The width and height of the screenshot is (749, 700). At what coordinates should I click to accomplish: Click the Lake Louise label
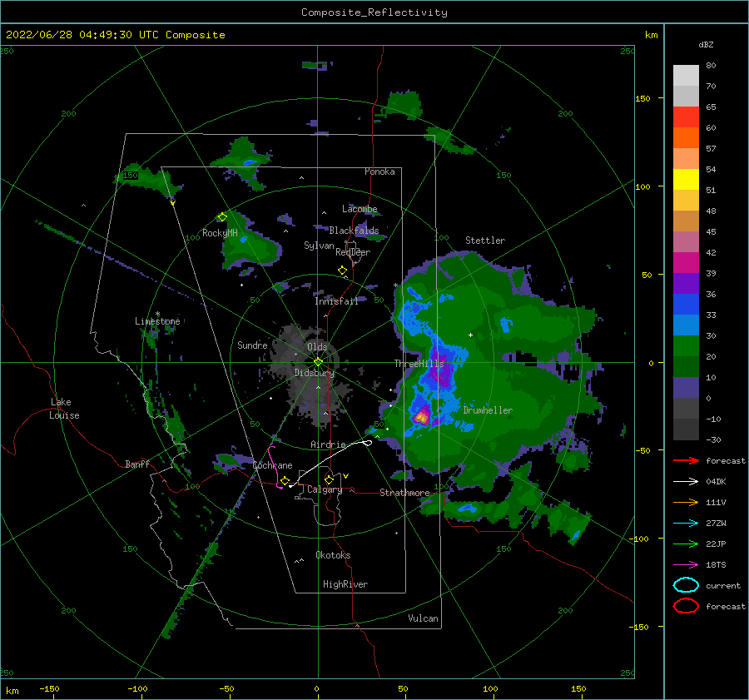(64, 409)
